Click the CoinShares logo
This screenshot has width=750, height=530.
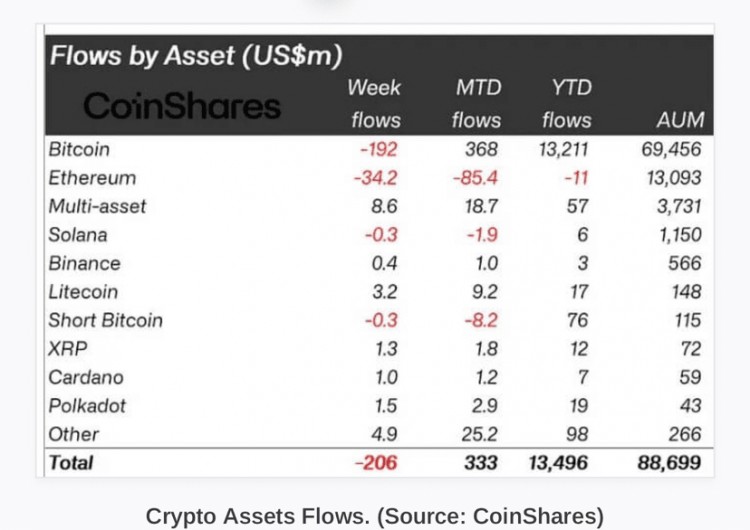[x=182, y=106]
